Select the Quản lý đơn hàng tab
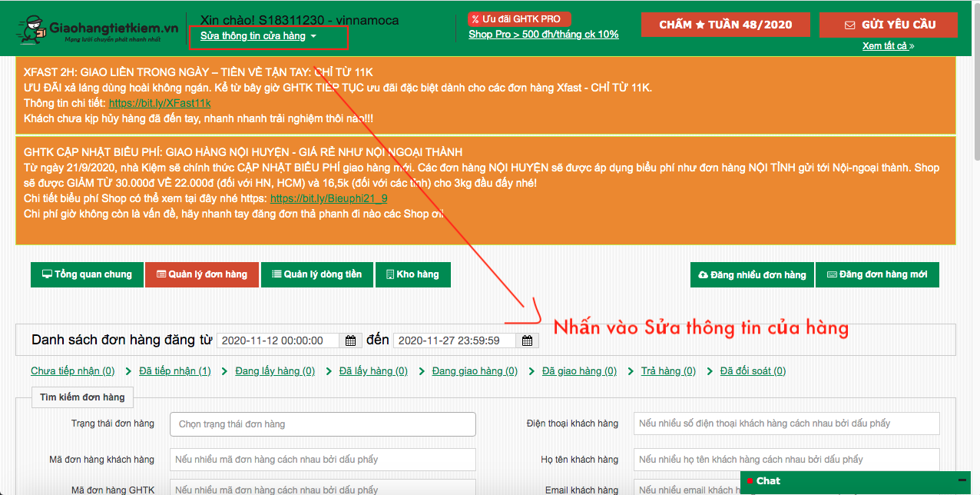 (x=202, y=275)
